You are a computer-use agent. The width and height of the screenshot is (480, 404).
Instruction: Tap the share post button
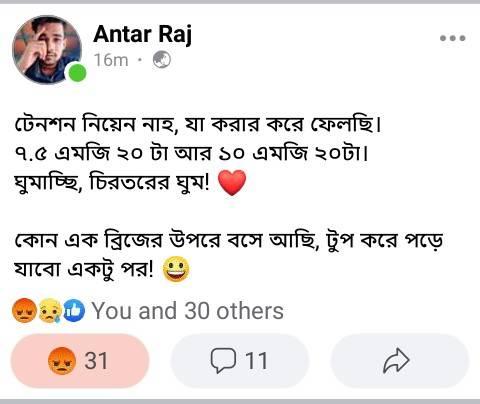click(x=400, y=361)
